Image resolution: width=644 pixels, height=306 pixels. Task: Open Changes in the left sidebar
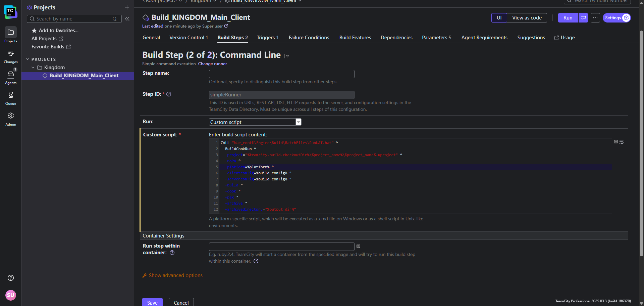click(x=11, y=56)
